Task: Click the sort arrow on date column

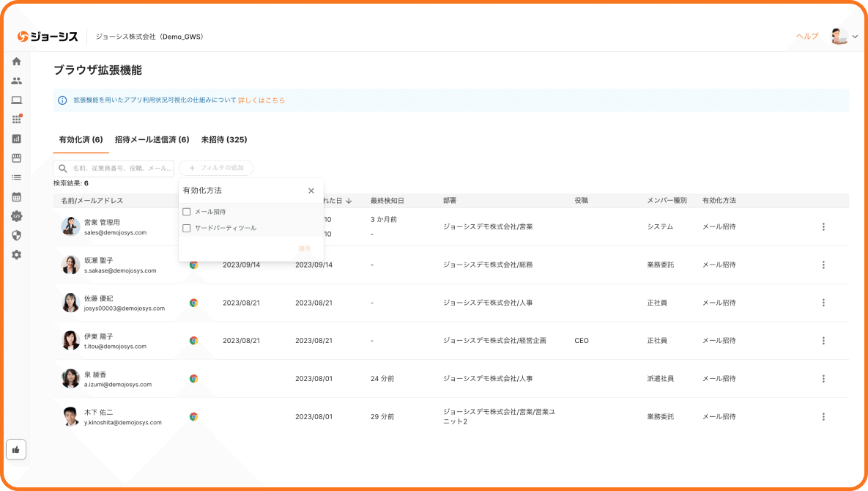Action: click(349, 201)
